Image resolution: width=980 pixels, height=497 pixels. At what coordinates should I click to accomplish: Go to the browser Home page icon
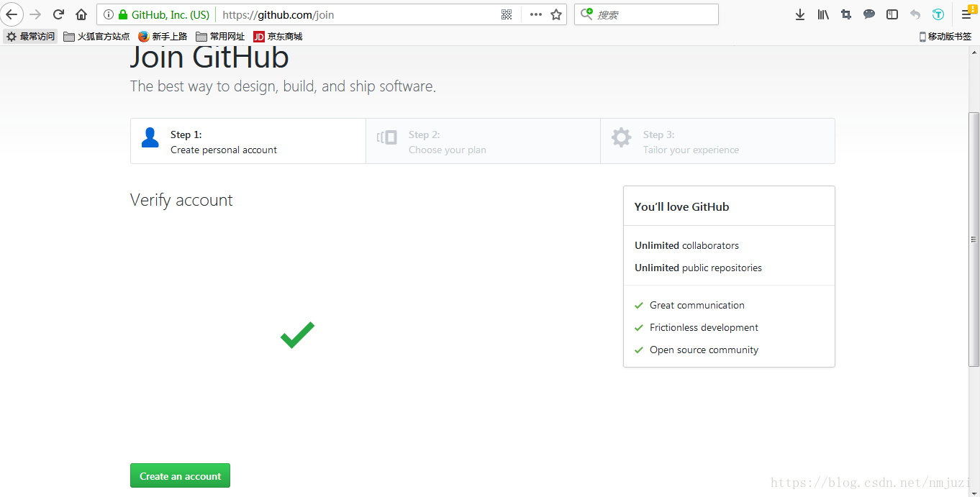(x=81, y=14)
